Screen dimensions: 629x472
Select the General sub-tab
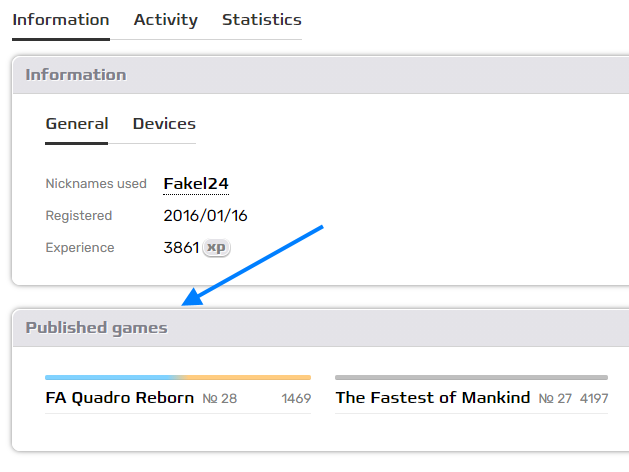[77, 124]
